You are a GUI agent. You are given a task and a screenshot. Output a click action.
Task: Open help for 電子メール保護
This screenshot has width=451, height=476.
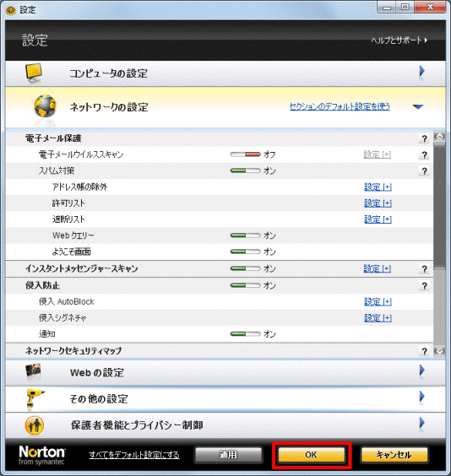pyautogui.click(x=424, y=138)
